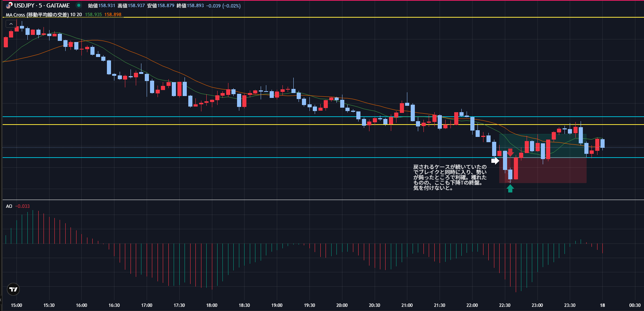Open the left-edge side panel arrow
This screenshot has width=644, height=311.
pos(1,300)
